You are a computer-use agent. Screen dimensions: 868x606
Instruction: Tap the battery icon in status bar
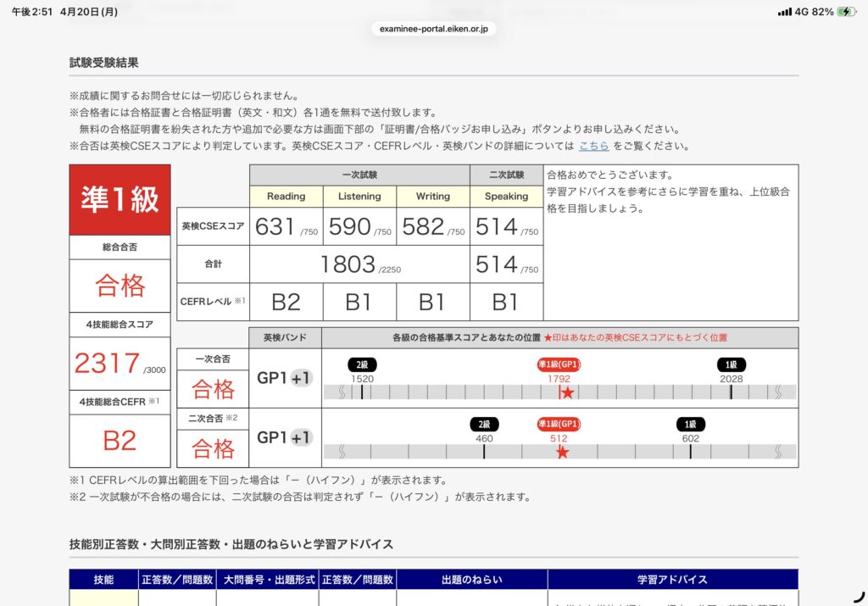point(846,12)
